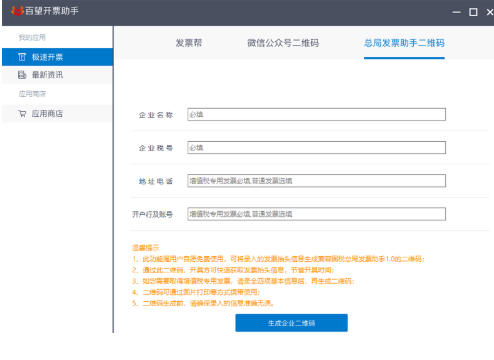The height and width of the screenshot is (360, 494).
Task: Click the 应用商店 shopping cart icon
Action: pos(22,114)
